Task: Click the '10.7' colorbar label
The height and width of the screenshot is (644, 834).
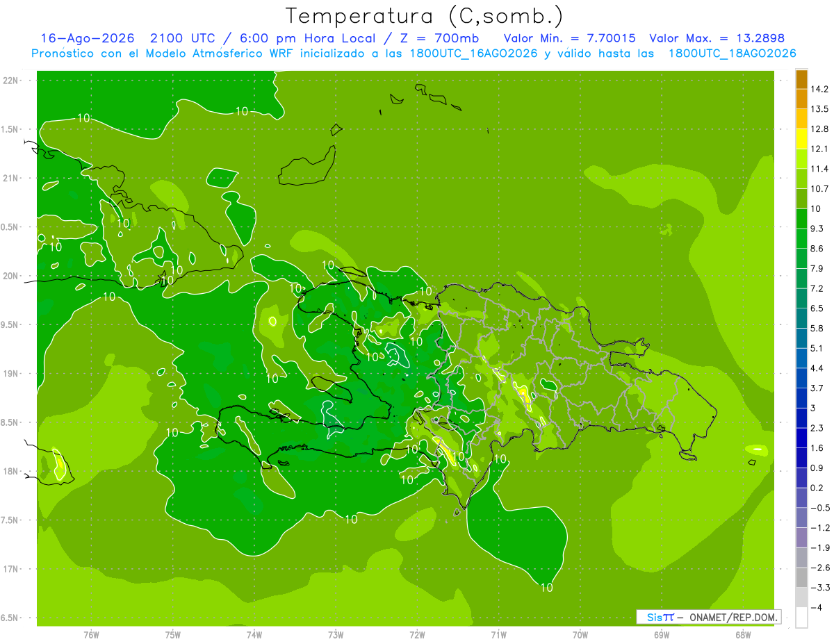Action: coord(821,189)
